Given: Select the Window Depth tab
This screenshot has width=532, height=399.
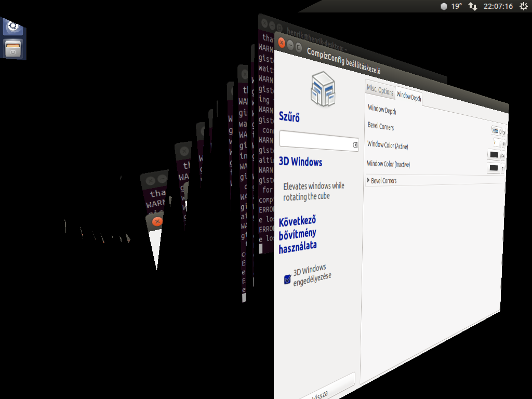Looking at the screenshot, I should [409, 97].
